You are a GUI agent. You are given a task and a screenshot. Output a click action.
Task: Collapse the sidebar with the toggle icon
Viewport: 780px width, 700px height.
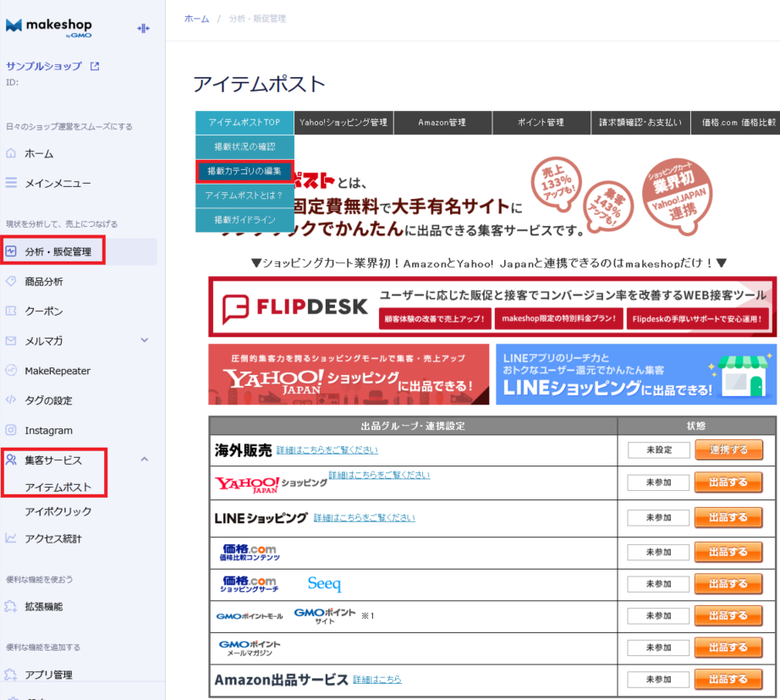pos(143,29)
